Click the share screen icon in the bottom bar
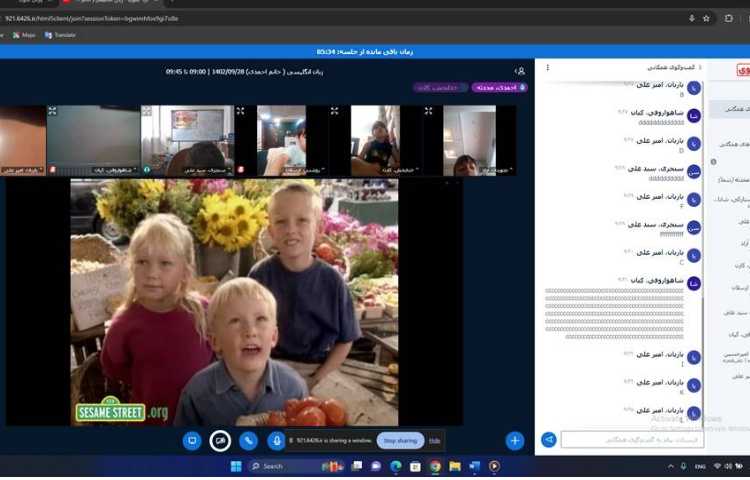This screenshot has height=480, width=750. [x=192, y=440]
